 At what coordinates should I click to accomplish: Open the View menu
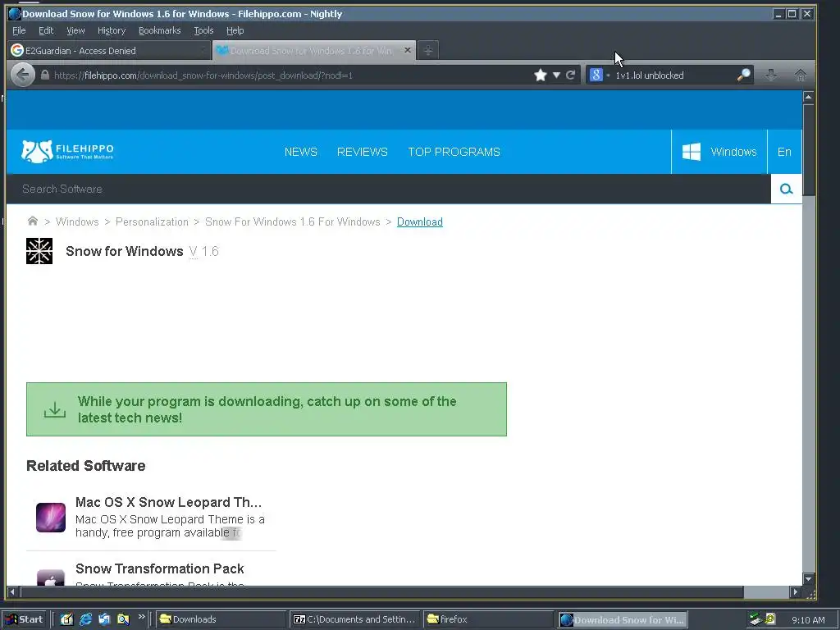(x=75, y=30)
